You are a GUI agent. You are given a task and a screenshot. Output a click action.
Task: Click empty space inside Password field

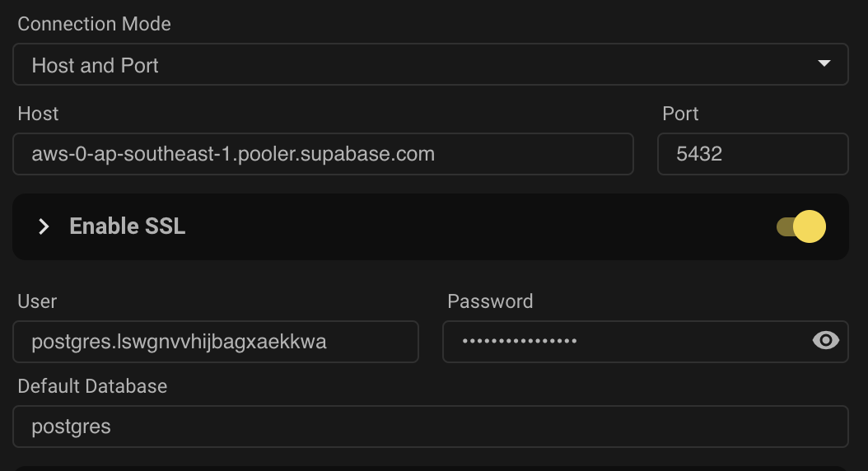tap(692, 342)
